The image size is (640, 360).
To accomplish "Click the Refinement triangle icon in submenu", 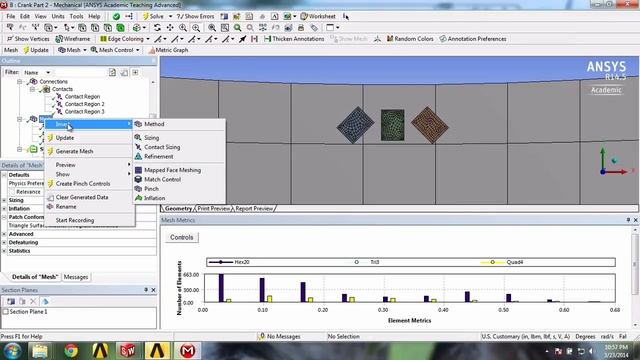I will point(138,156).
